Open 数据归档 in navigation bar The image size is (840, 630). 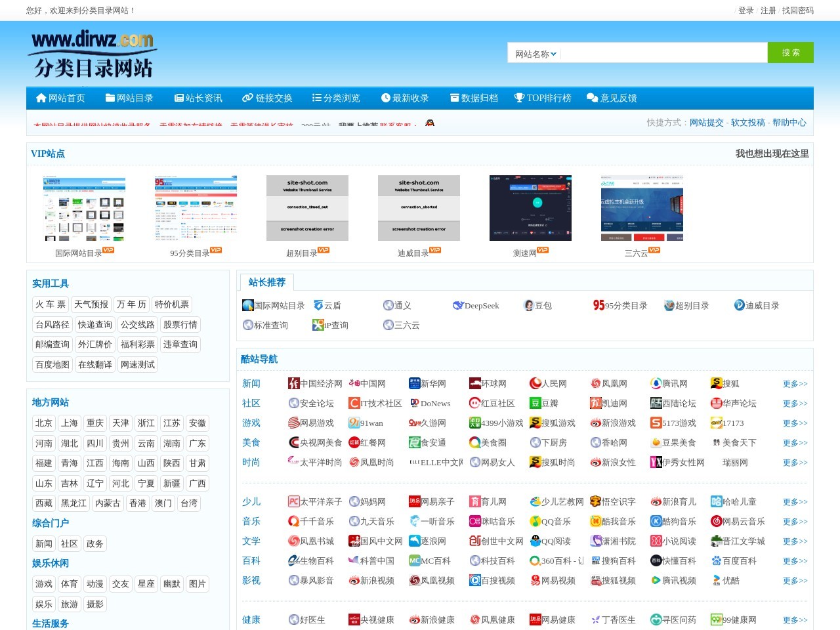(474, 98)
